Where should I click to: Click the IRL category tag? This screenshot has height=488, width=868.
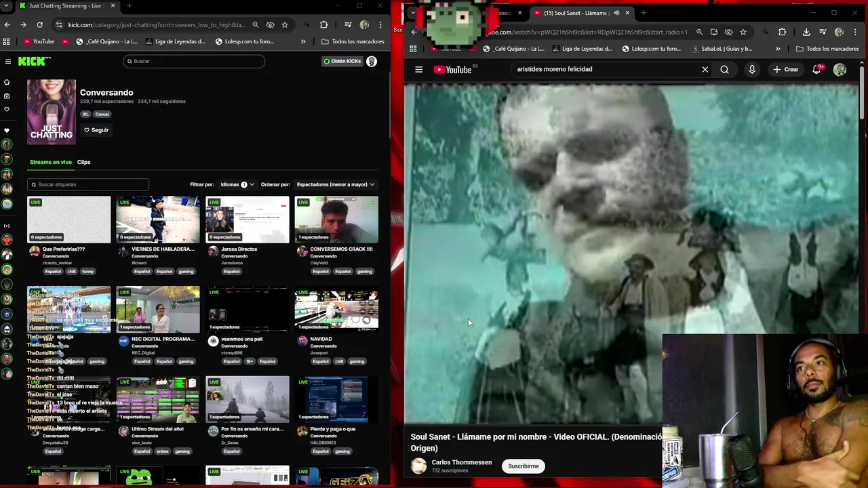click(85, 114)
